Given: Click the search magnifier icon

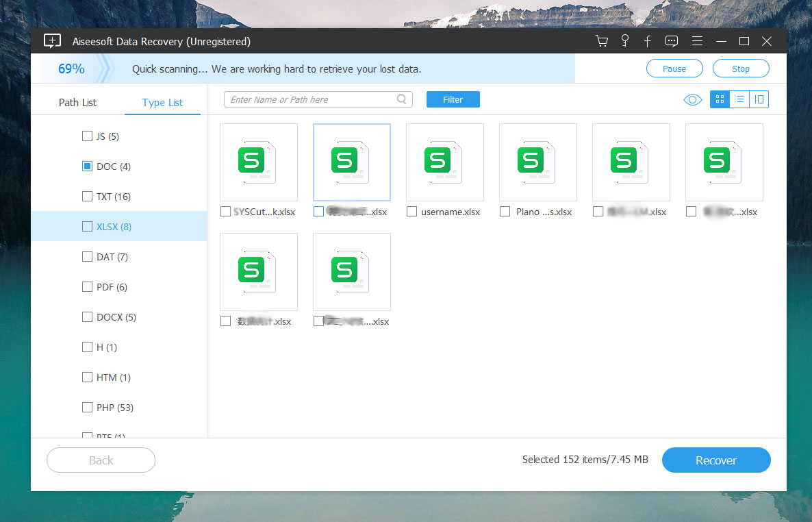Looking at the screenshot, I should click(402, 99).
